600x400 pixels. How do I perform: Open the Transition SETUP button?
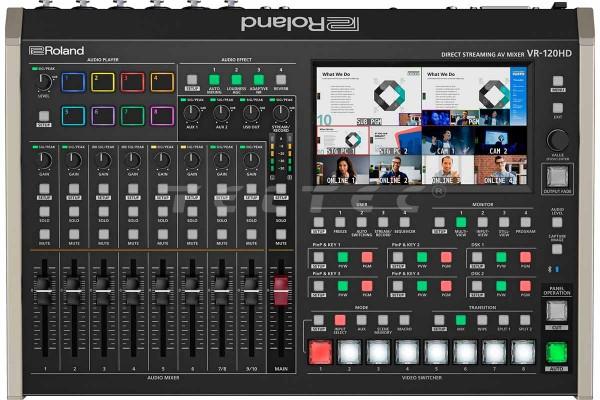(x=438, y=320)
